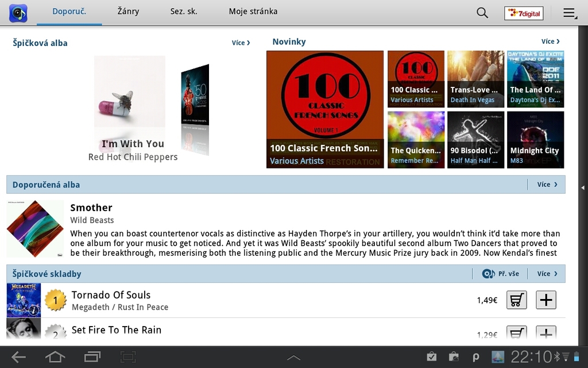Open recent apps button
This screenshot has height=368, width=588.
pyautogui.click(x=92, y=357)
